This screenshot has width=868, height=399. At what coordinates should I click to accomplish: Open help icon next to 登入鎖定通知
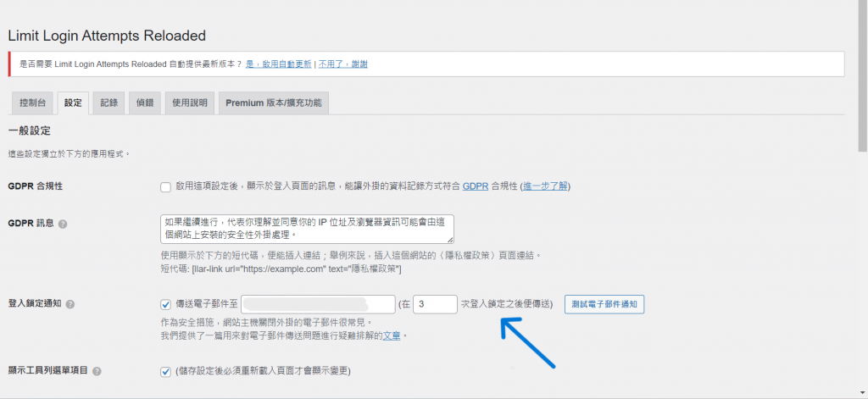coord(70,304)
